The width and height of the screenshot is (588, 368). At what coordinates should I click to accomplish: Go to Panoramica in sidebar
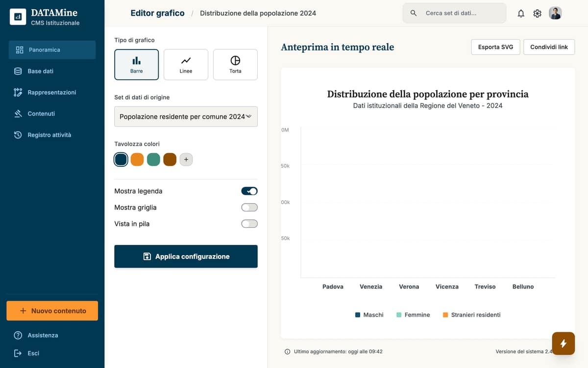tap(52, 50)
